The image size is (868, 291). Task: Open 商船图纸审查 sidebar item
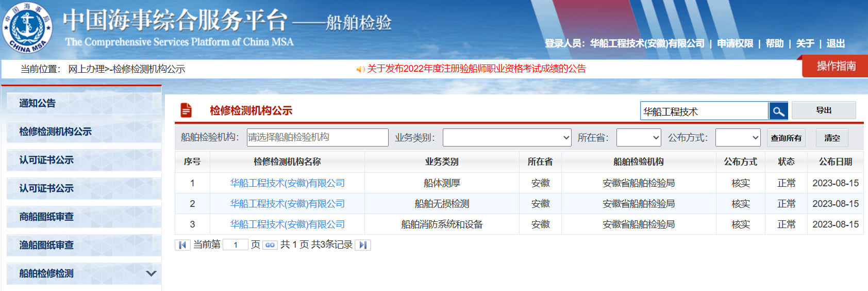pyautogui.click(x=84, y=217)
